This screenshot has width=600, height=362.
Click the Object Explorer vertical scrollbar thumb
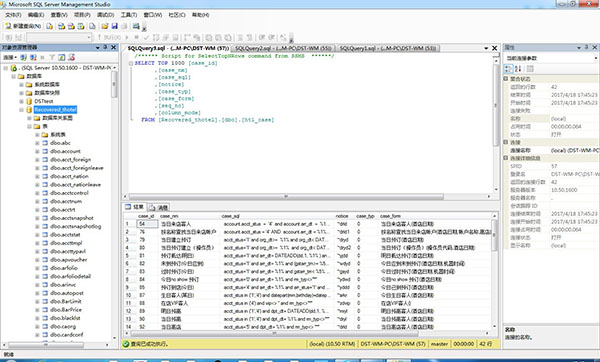click(114, 84)
